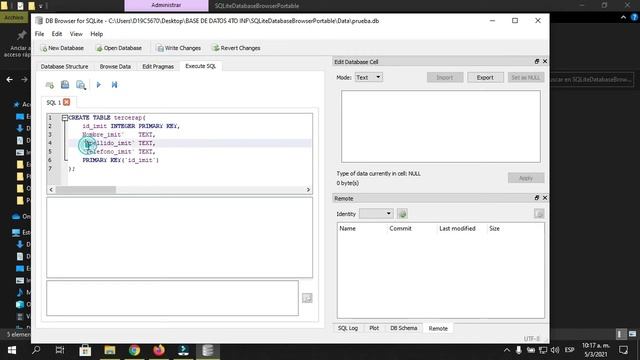
Task: Switch to SQL Log bottom tab
Action: click(x=348, y=328)
